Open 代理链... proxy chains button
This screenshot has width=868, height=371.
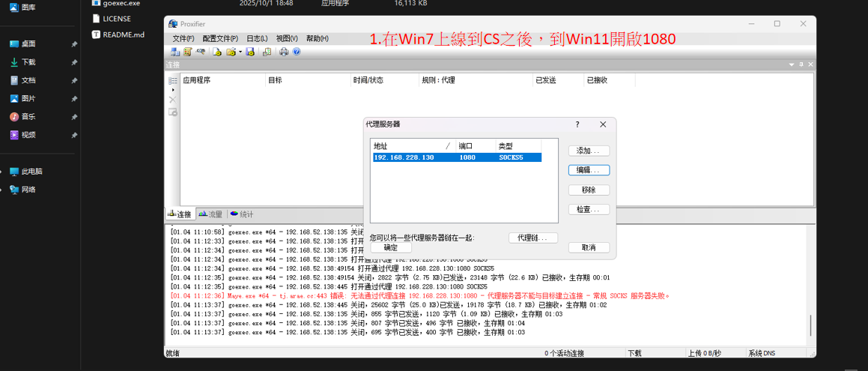(x=533, y=238)
